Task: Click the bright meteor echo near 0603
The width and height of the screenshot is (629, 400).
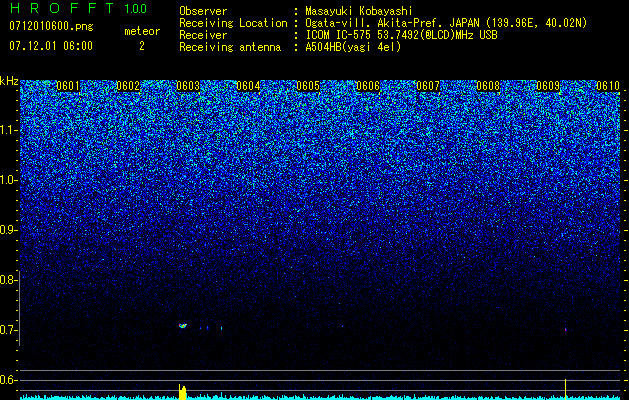Action: coord(183,326)
